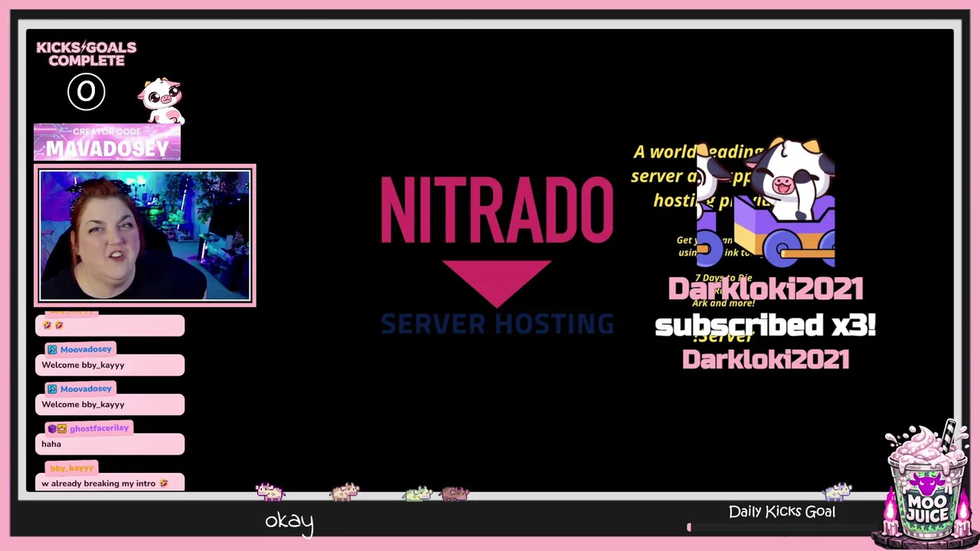980x551 pixels.
Task: Click the laughing emoji after 'breaking my intro'
Action: pyautogui.click(x=164, y=484)
